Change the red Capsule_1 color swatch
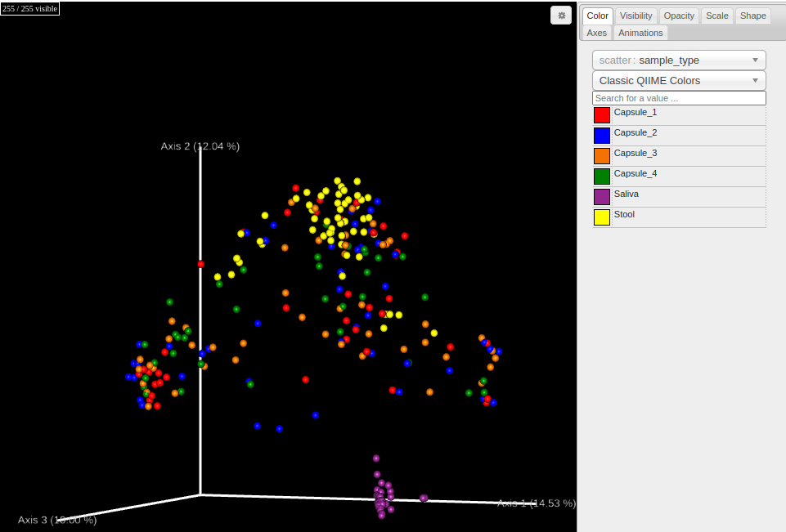Image resolution: width=786 pixels, height=532 pixels. (x=601, y=115)
